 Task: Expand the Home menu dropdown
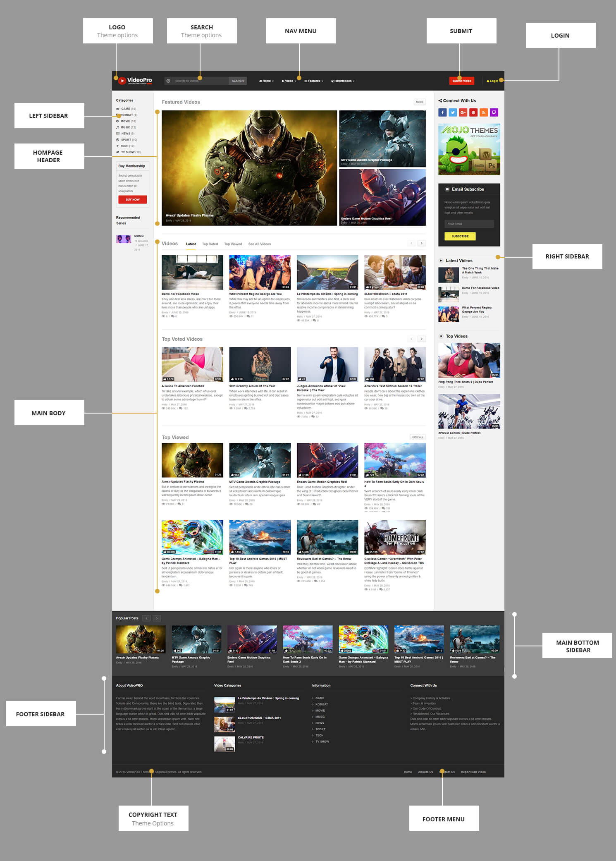[x=266, y=81]
